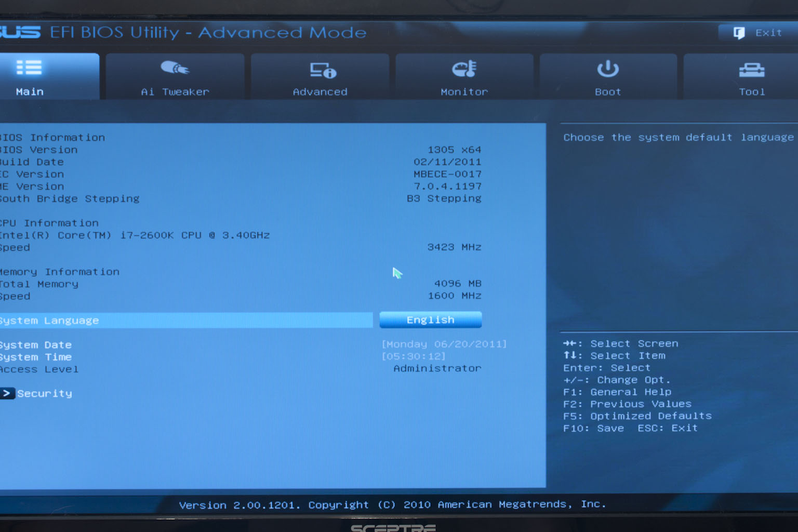Click the F1: General Help hint
This screenshot has width=798, height=532.
click(617, 392)
